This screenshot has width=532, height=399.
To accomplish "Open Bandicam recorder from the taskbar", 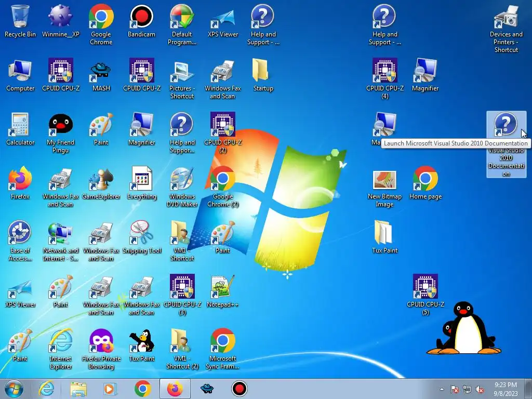I will (x=239, y=389).
